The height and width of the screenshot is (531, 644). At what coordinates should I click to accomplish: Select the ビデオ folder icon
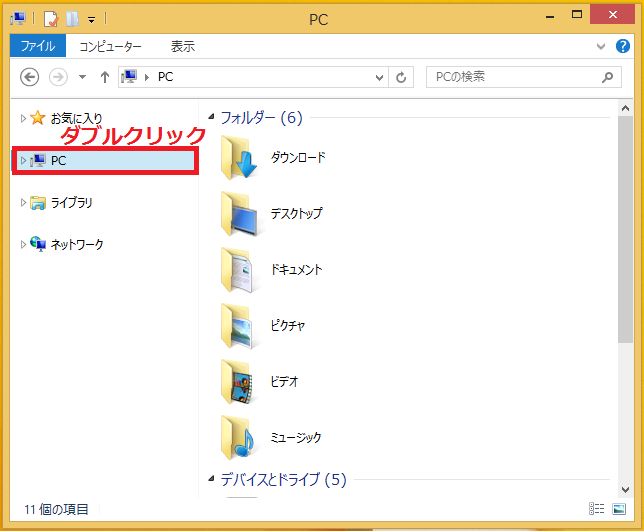click(237, 382)
